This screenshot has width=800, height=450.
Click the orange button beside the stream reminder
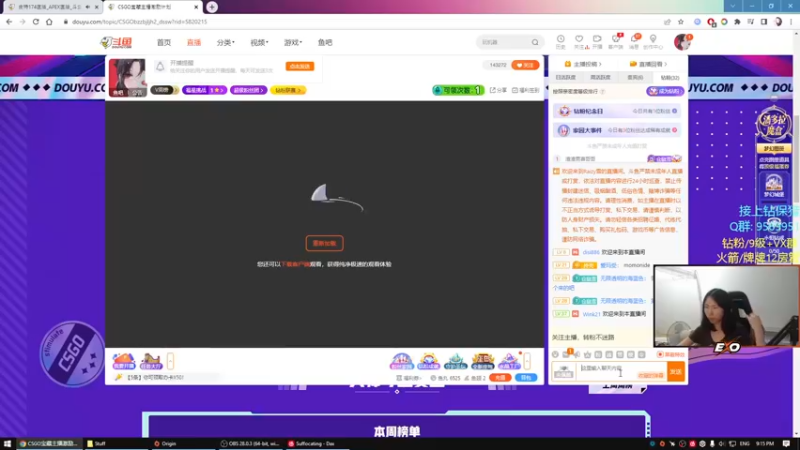click(x=300, y=66)
